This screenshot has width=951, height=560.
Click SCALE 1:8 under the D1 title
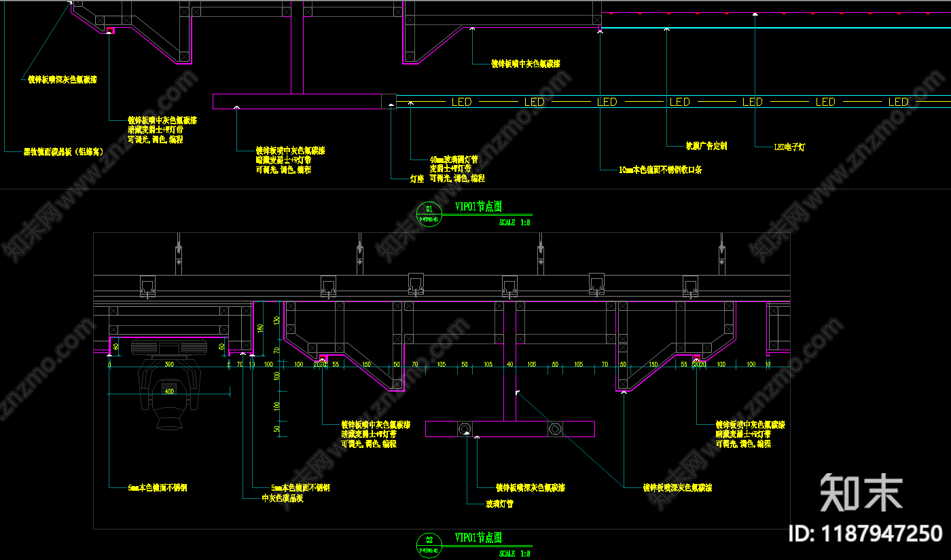pos(514,222)
